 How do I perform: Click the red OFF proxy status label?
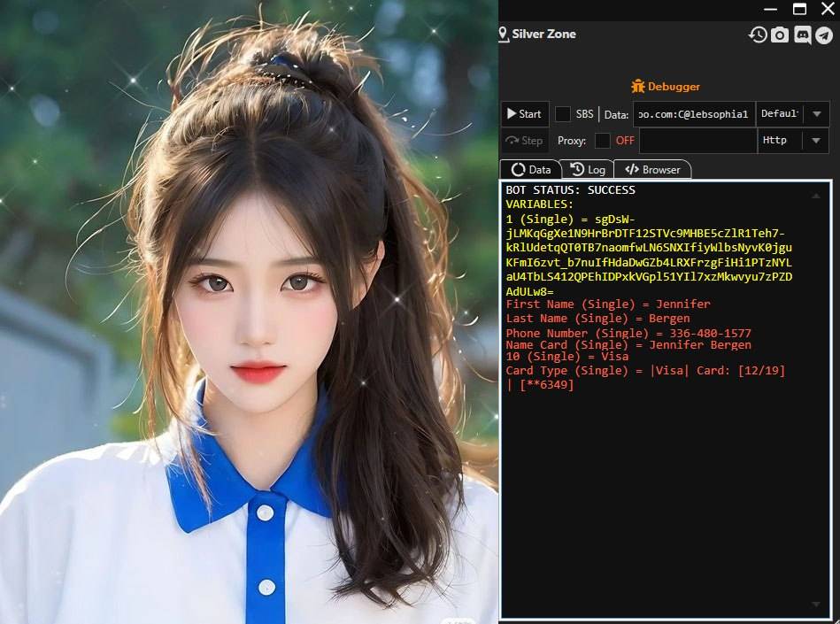pyautogui.click(x=625, y=141)
